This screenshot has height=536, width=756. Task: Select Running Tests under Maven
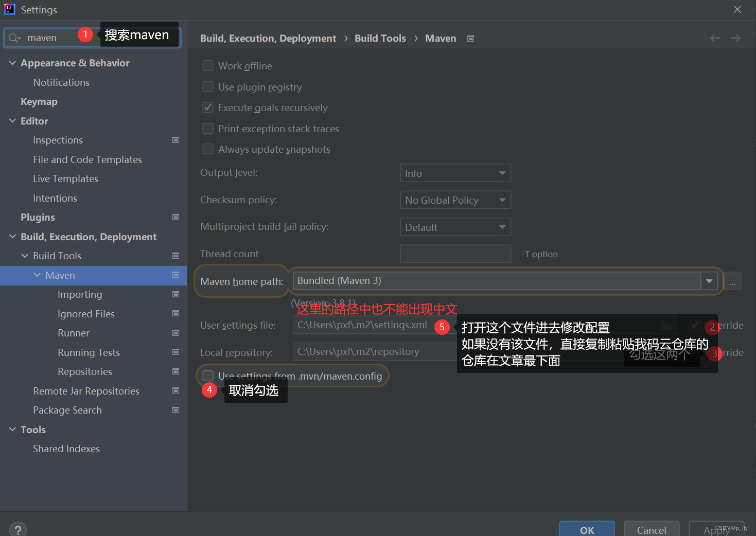(89, 352)
